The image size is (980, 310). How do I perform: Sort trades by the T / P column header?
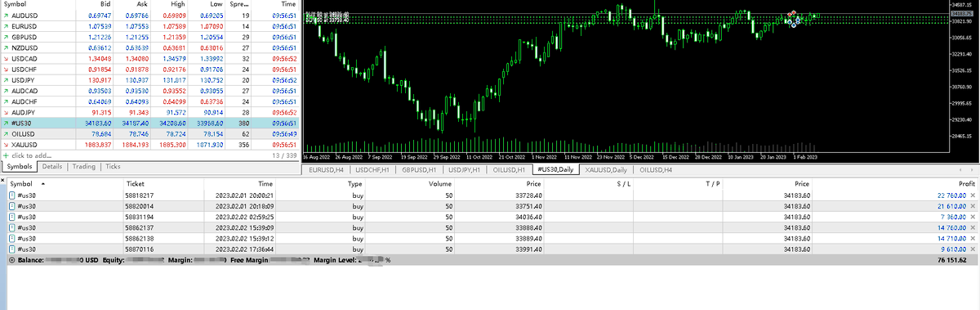(x=713, y=185)
